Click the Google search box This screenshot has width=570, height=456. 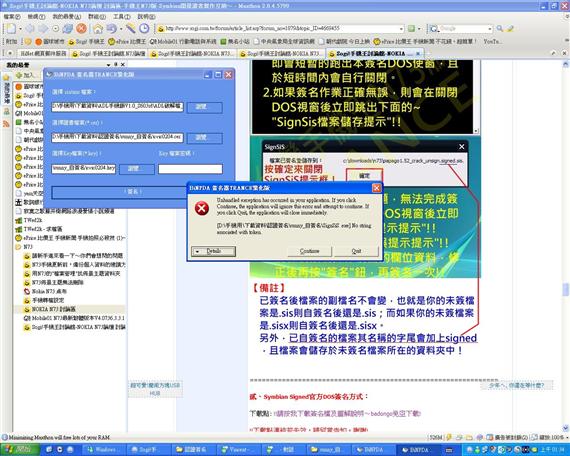[461, 28]
